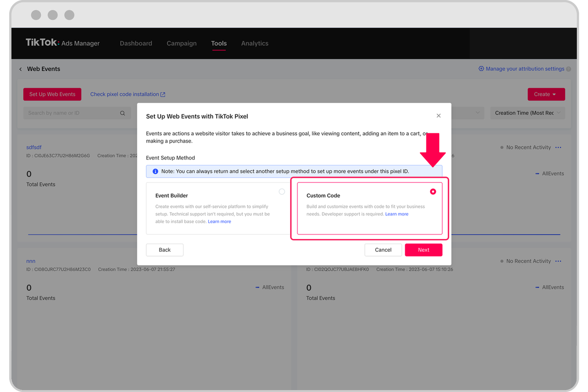Open the Campaign section
Viewport: 588px width, 392px height.
[x=181, y=43]
